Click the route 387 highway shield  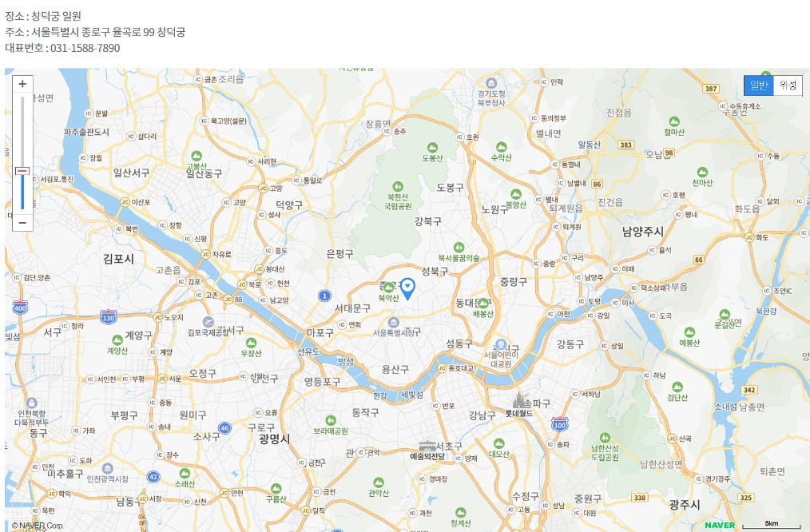coord(710,90)
